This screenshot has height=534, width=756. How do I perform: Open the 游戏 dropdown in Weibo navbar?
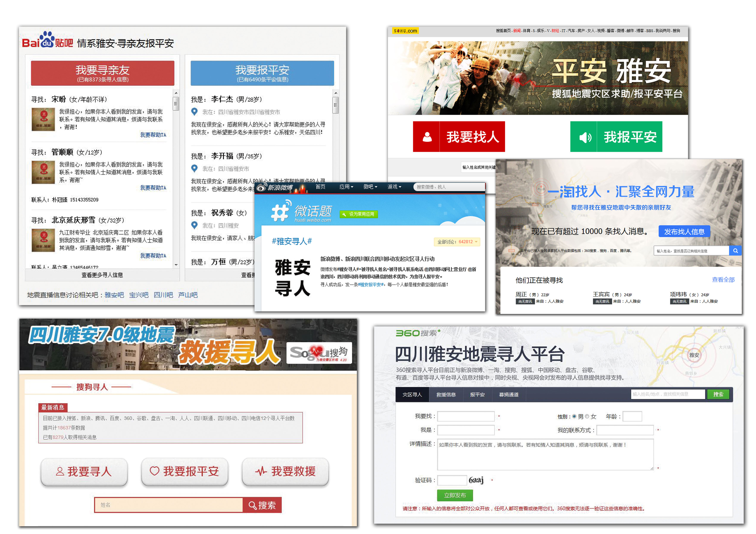click(x=394, y=187)
